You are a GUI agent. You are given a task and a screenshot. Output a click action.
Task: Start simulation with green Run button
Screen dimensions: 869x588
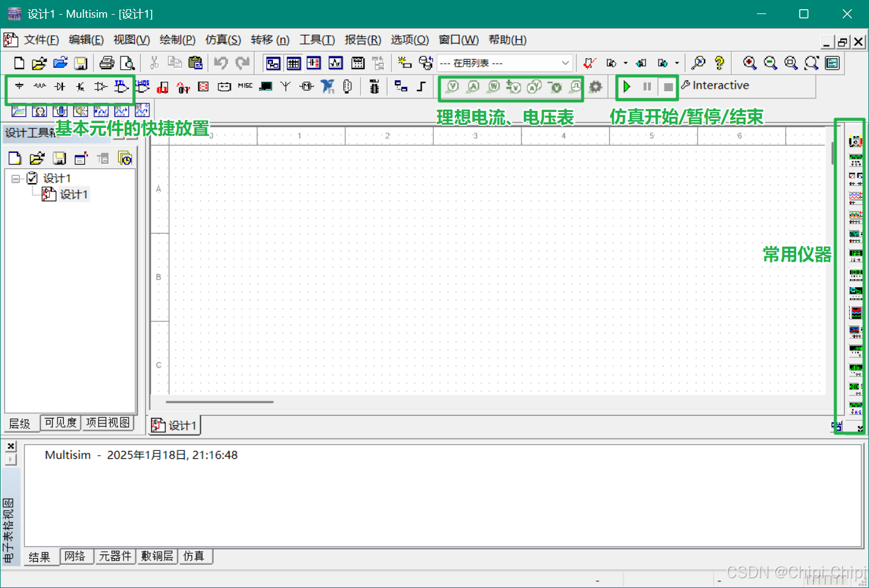(627, 87)
